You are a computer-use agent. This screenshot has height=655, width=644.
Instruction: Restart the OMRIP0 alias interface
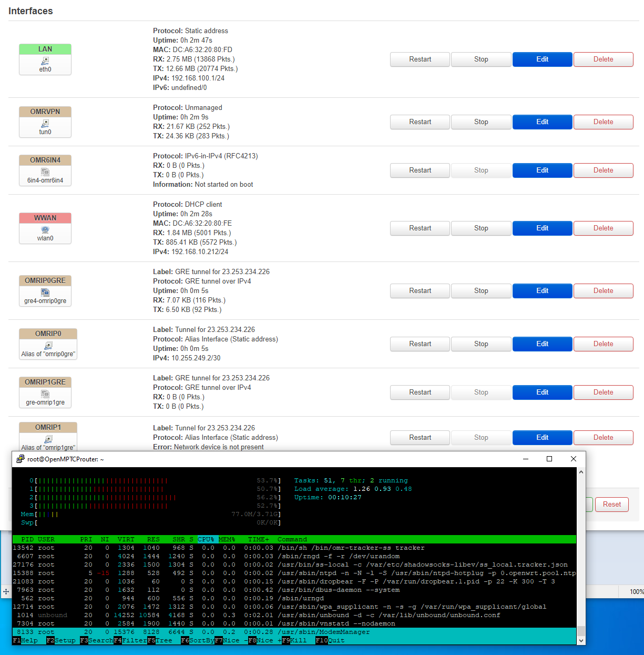pyautogui.click(x=420, y=344)
